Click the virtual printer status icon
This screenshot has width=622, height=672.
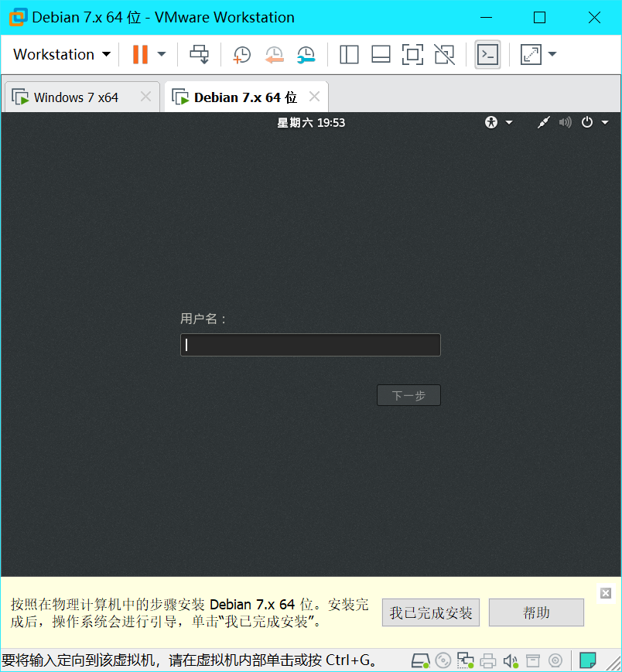click(488, 660)
